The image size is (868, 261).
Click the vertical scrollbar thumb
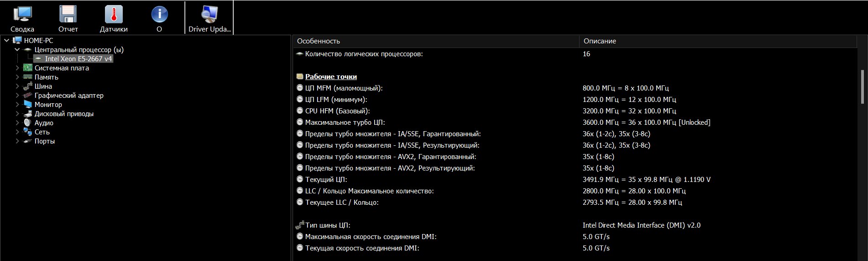(862, 87)
